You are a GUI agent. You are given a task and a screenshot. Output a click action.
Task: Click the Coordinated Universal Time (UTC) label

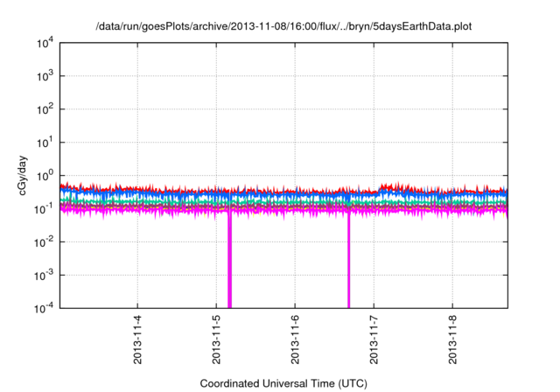pos(283,383)
